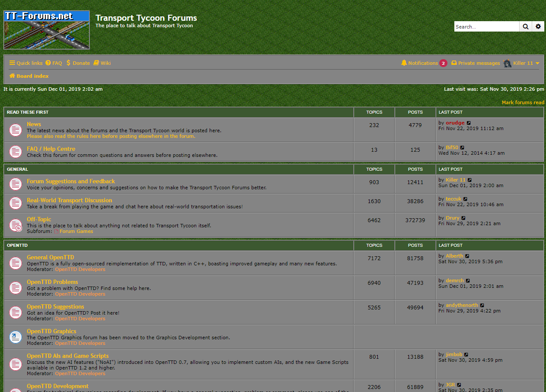This screenshot has width=546, height=392.
Task: Open orudge's profile link
Action: [x=455, y=123]
